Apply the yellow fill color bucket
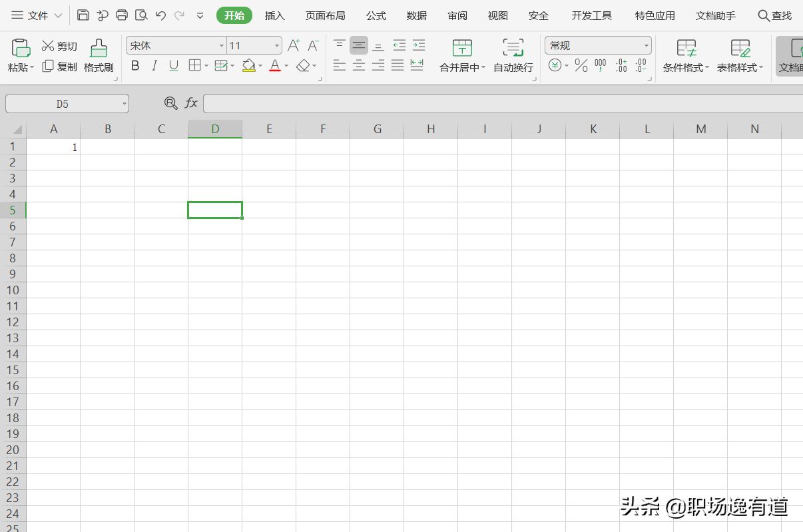This screenshot has height=532, width=803. point(249,65)
